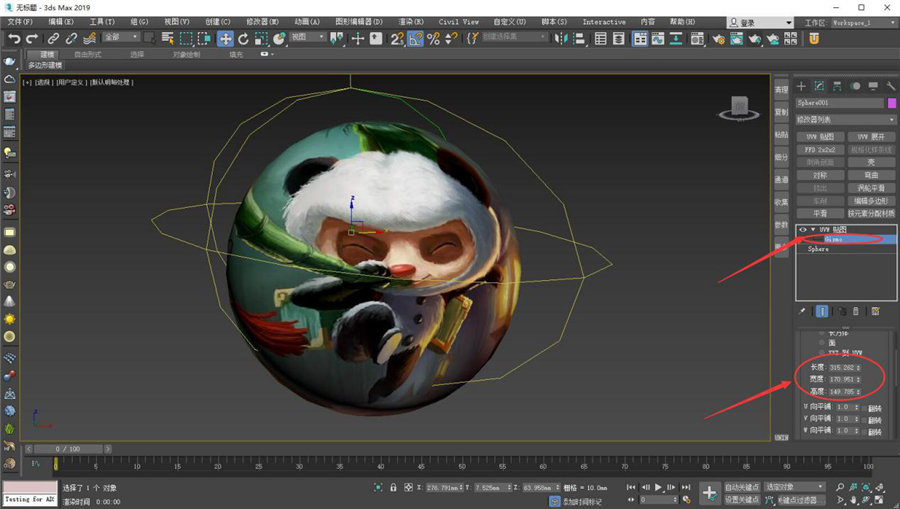
Task: Click the Redo arrow icon
Action: point(32,38)
